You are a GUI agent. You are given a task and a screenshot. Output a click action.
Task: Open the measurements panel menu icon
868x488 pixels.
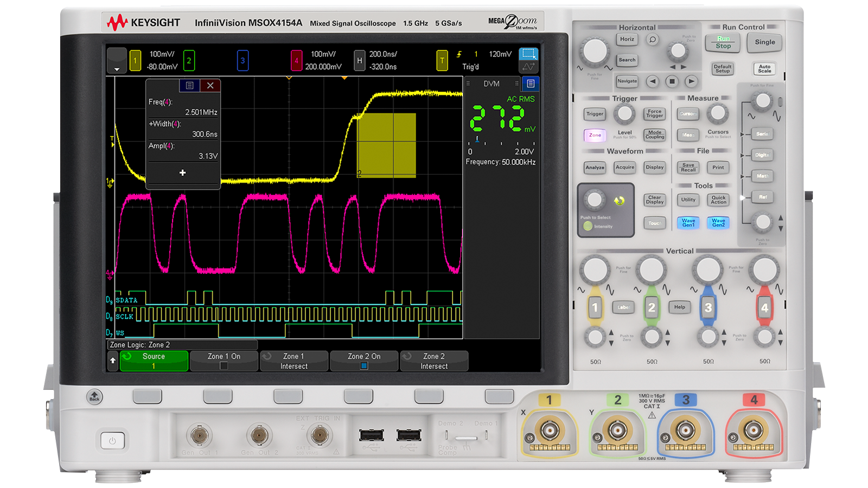(x=189, y=86)
